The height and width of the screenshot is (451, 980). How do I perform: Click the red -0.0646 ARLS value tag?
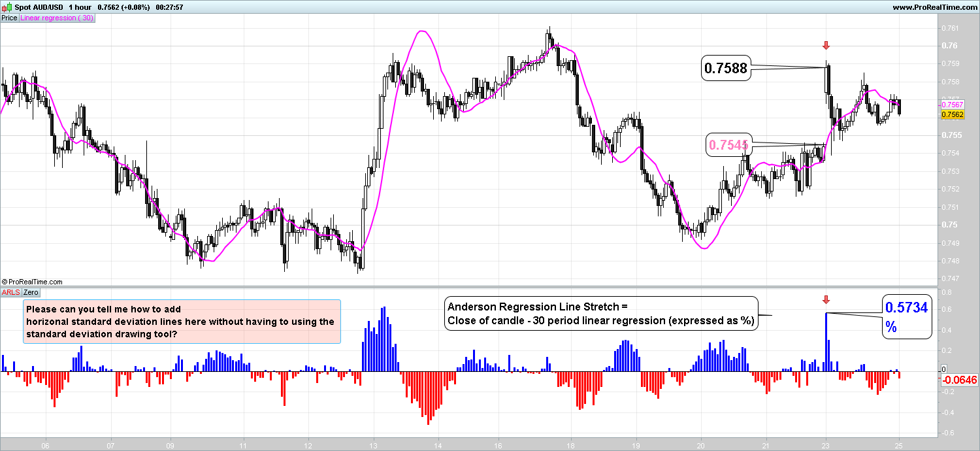tap(958, 380)
